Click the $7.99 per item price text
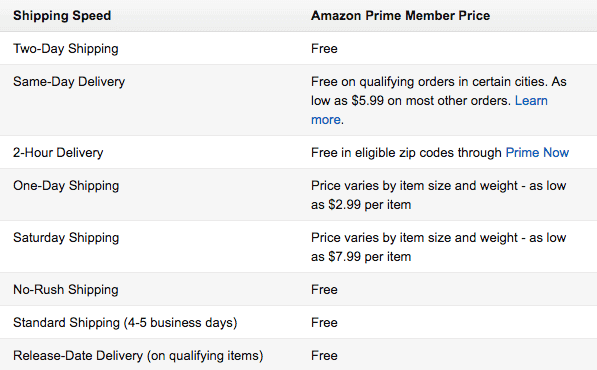This screenshot has width=597, height=370. [370, 257]
